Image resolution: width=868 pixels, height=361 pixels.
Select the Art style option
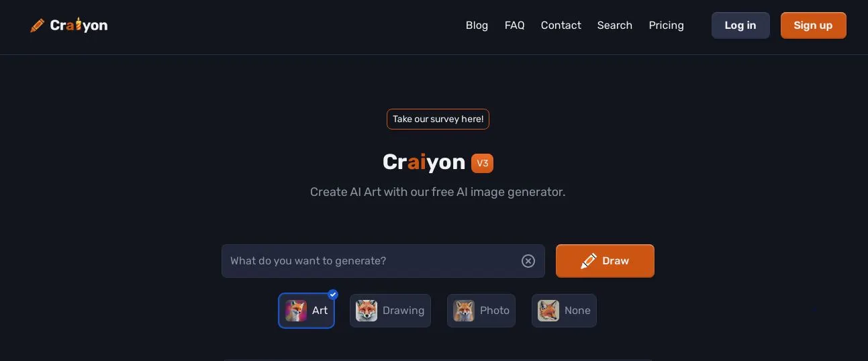(306, 311)
